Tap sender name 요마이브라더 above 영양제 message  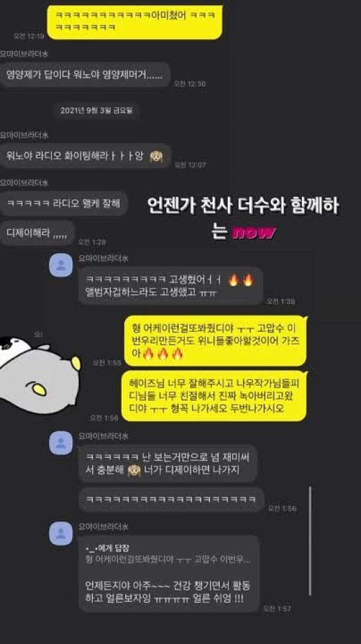coord(25,54)
